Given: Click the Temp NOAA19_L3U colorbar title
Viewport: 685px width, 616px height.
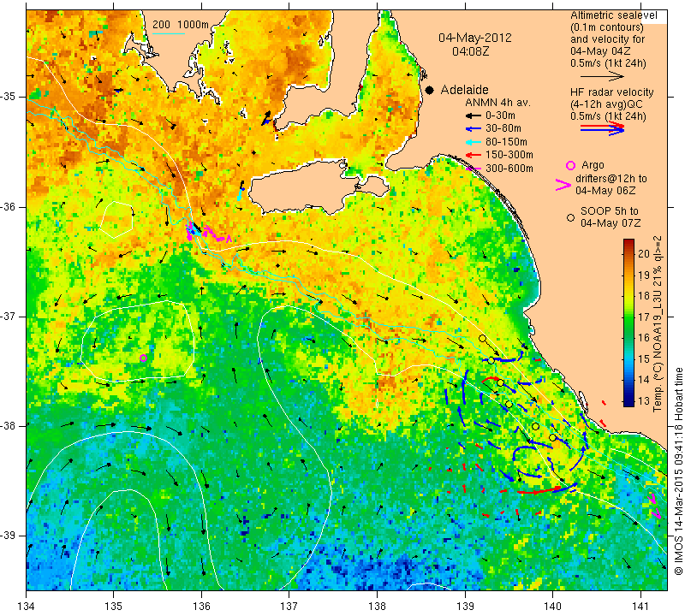Looking at the screenshot, I should point(658,324).
